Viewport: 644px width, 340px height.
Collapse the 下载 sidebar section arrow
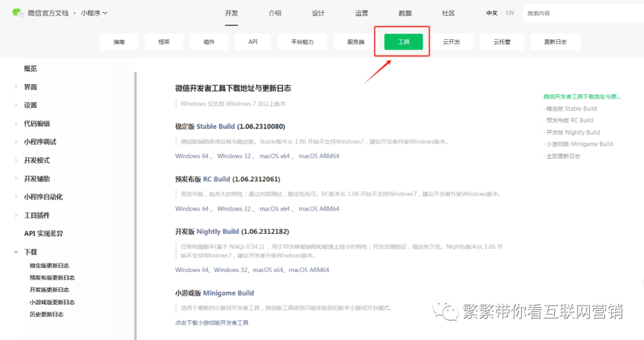[16, 252]
